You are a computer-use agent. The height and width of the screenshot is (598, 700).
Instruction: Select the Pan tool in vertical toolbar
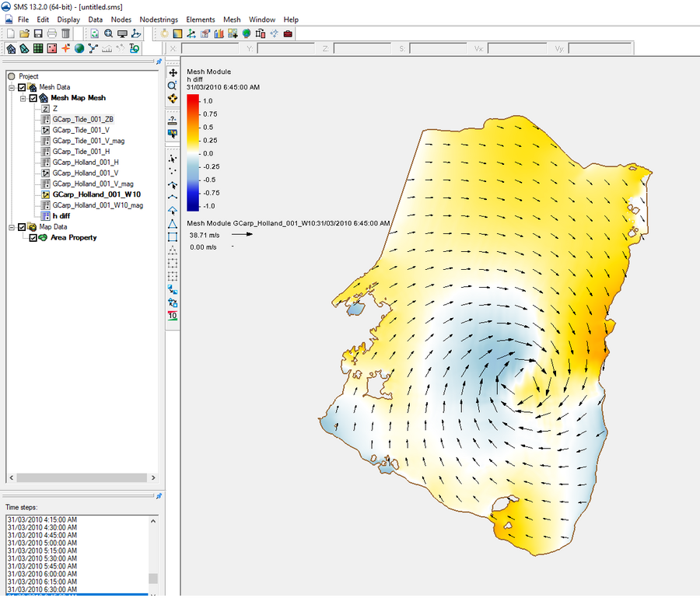173,72
